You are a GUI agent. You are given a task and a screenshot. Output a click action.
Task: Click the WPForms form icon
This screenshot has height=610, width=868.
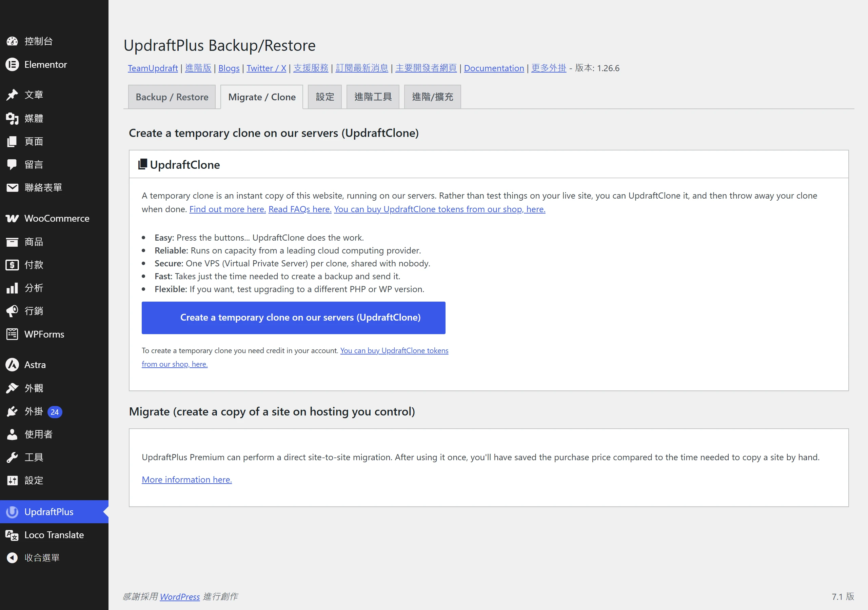(x=12, y=334)
